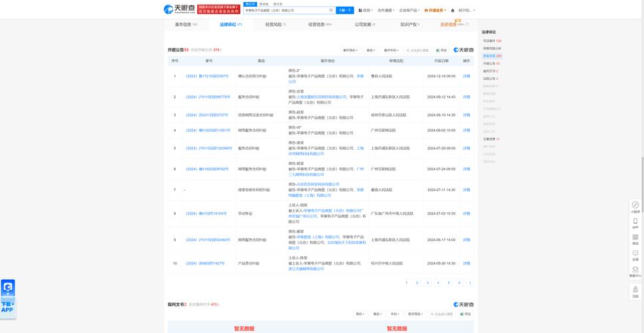
Task: Open 案件年份 filter in 开庭公告 section
Action: pos(391,50)
